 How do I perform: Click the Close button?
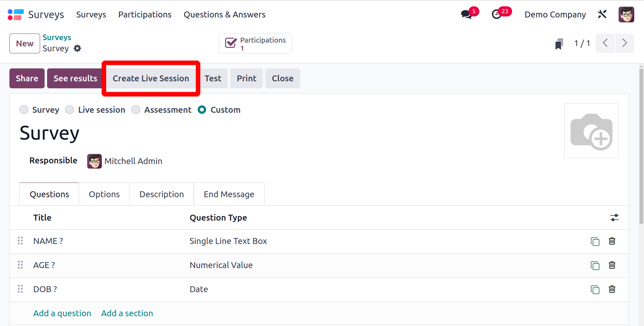pos(283,78)
